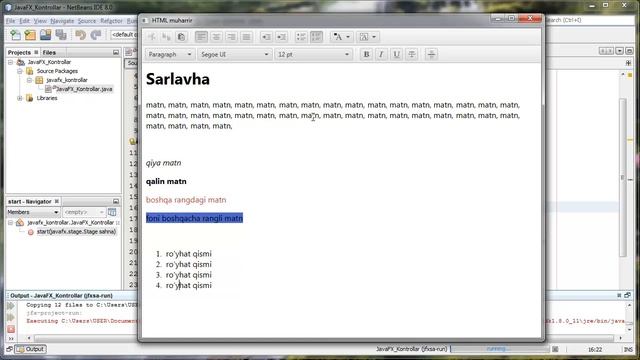The height and width of the screenshot is (360, 640).
Task: Minimize the Navigator panel window group
Action: click(x=116, y=201)
